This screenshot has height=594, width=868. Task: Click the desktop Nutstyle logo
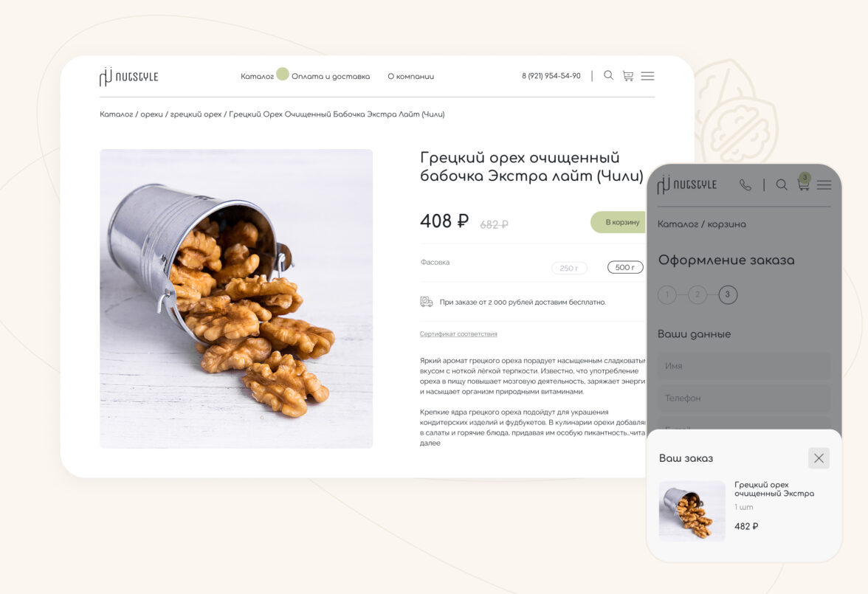[128, 77]
